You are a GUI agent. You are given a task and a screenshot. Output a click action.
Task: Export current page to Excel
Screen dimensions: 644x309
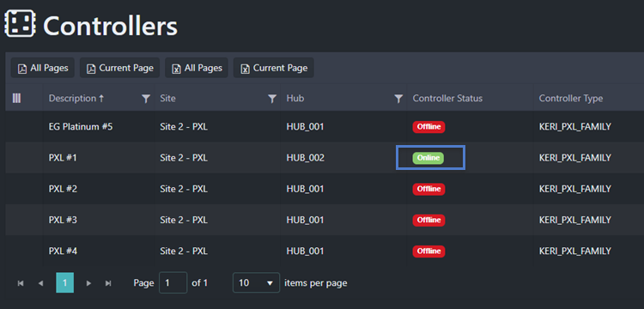[x=274, y=68]
